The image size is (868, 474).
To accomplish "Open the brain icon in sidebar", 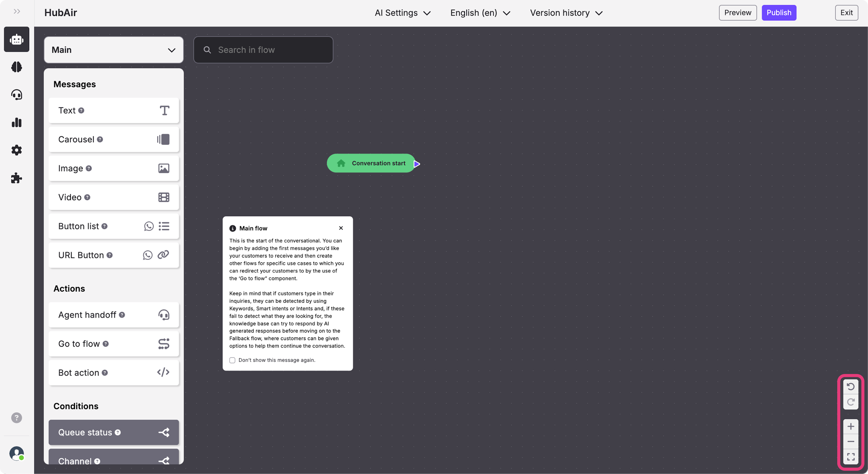I will (17, 67).
